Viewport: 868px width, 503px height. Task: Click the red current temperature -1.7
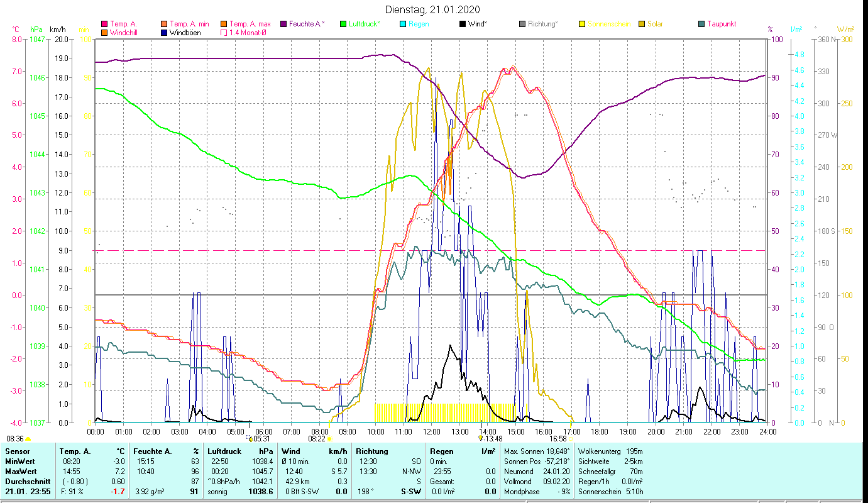(118, 492)
